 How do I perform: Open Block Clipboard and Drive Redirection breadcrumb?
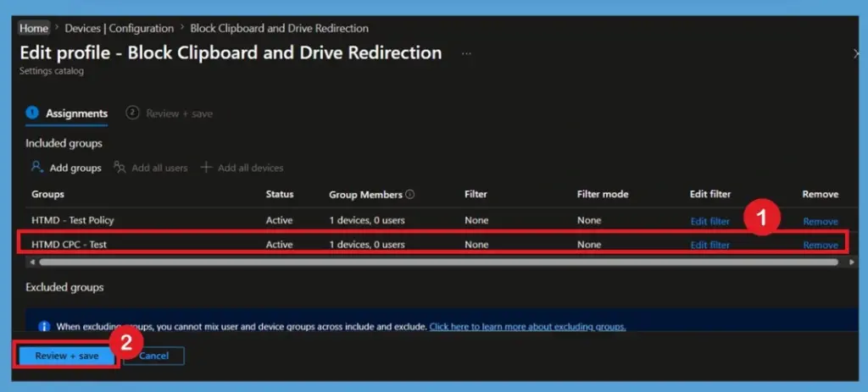pyautogui.click(x=279, y=28)
